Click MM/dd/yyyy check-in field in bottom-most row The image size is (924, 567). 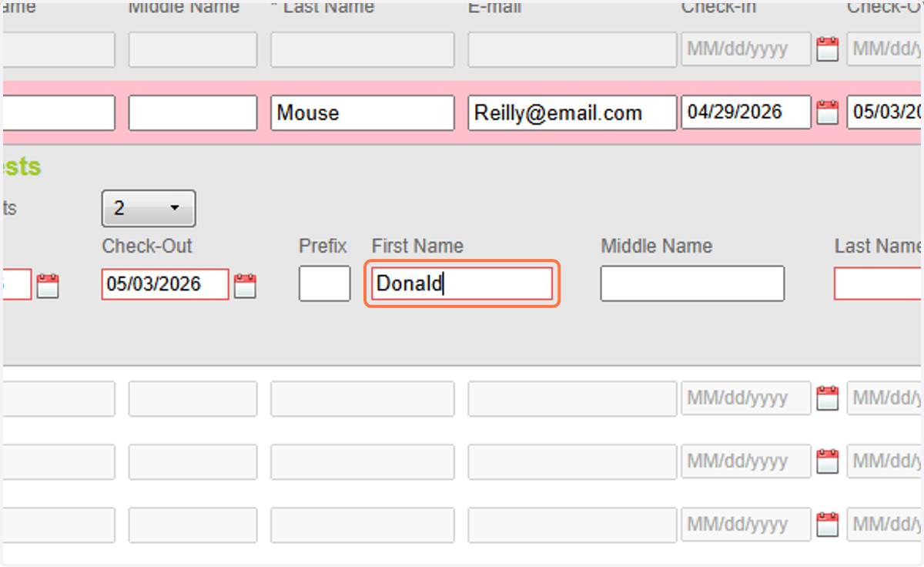click(746, 525)
